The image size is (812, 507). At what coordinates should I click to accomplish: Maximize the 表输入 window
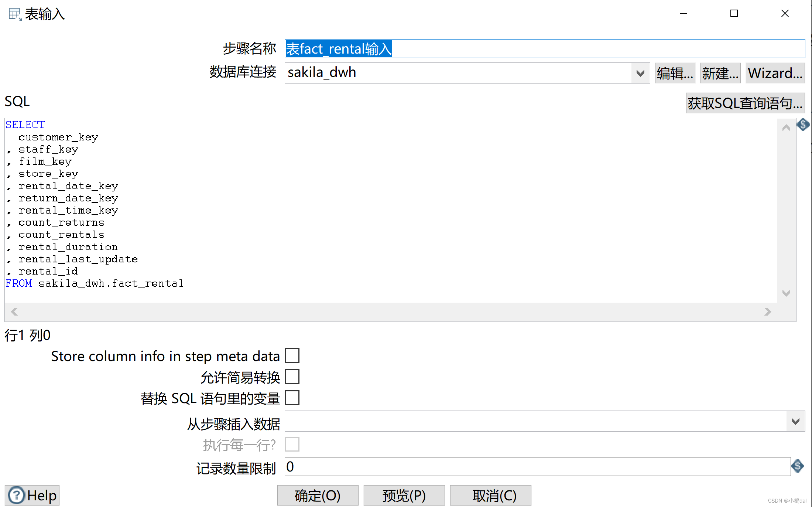point(734,13)
